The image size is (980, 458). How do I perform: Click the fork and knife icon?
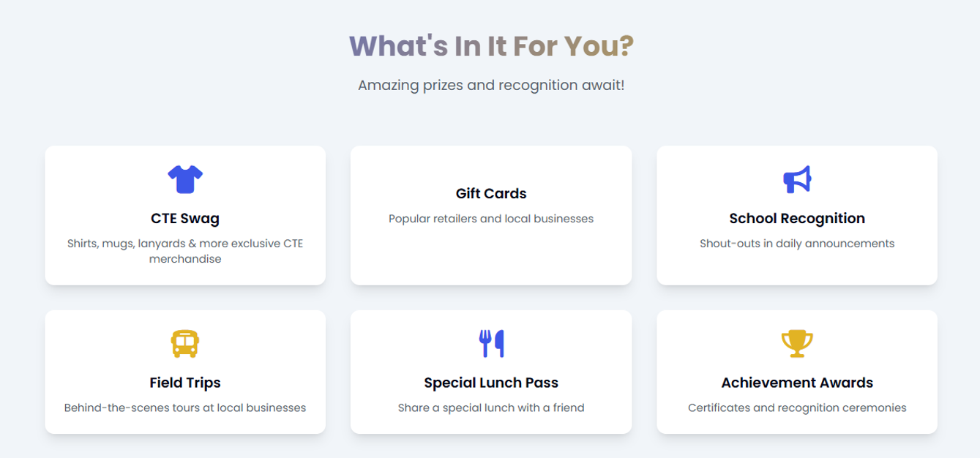point(492,343)
